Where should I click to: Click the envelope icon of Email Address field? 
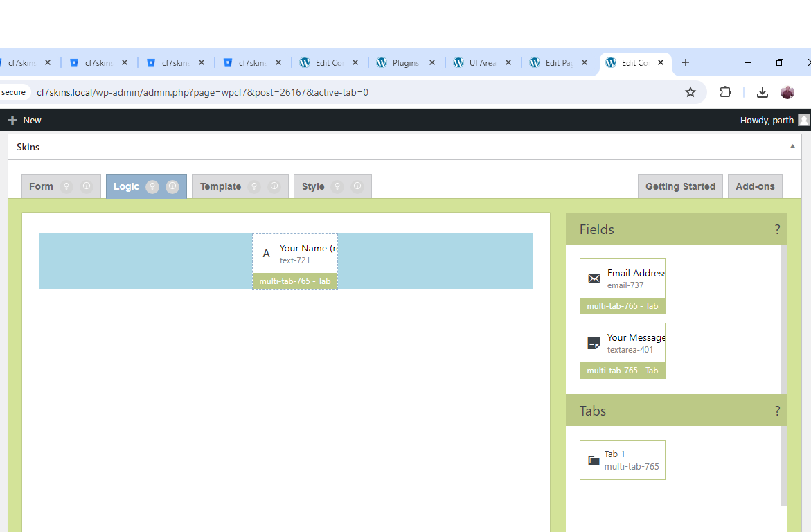(x=594, y=278)
